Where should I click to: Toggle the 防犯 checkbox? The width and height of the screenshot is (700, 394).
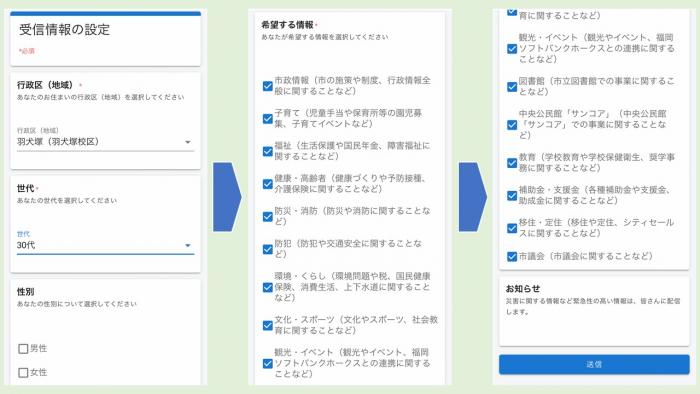coord(267,249)
